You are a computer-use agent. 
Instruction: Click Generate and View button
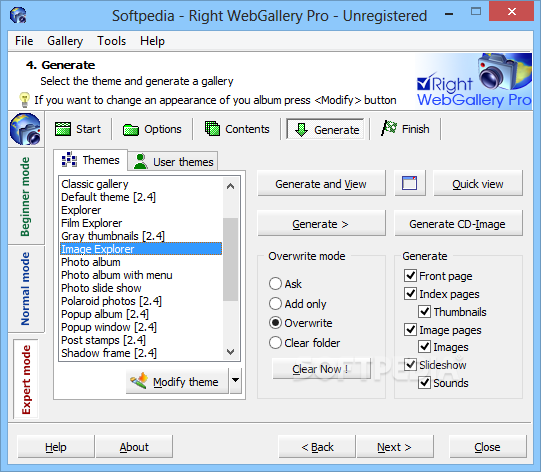pyautogui.click(x=321, y=184)
